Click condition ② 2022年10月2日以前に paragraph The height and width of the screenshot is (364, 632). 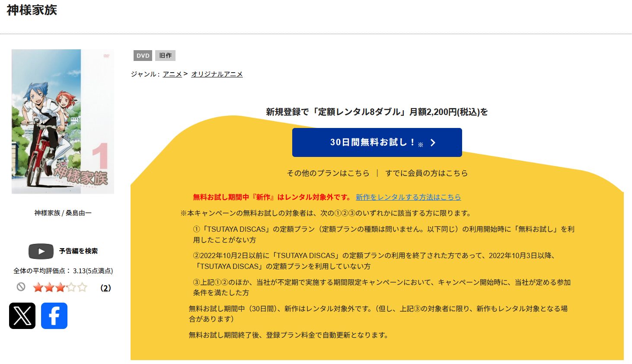374,261
